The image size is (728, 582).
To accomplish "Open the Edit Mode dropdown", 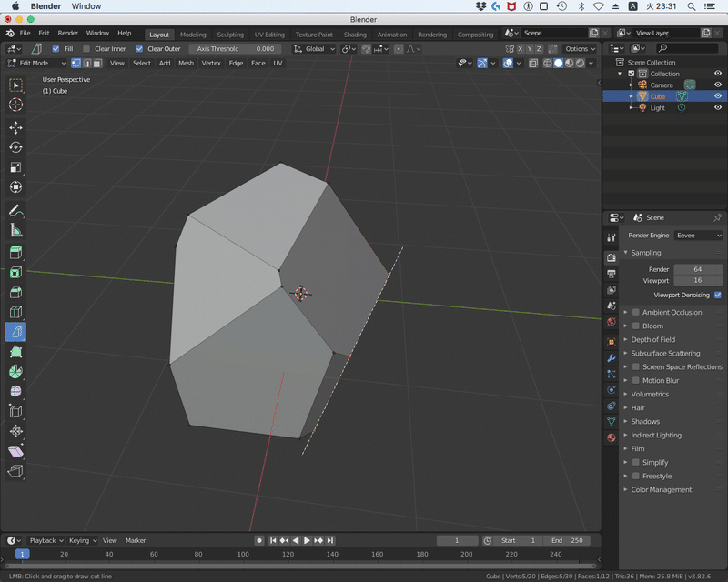I will pyautogui.click(x=36, y=64).
